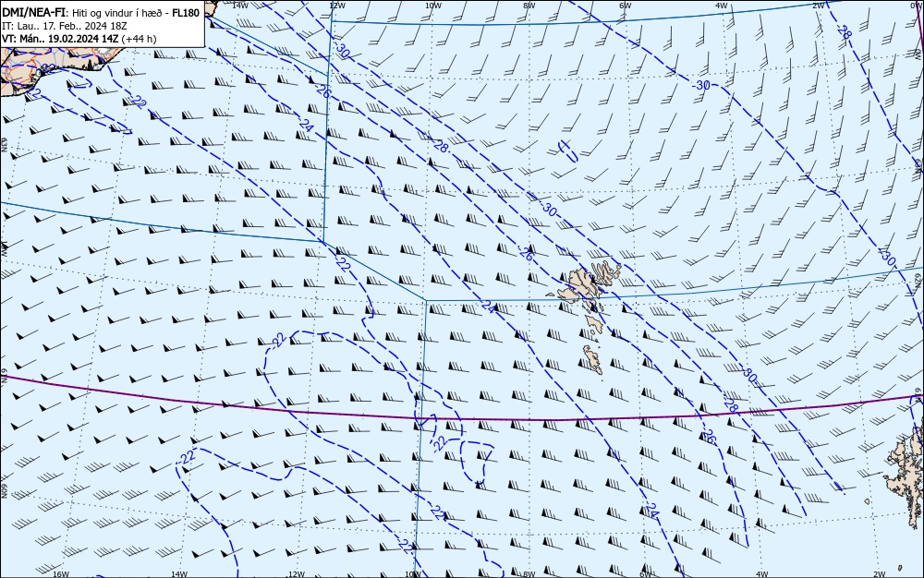The width and height of the screenshot is (924, 578).
Task: Click the 8W longitude label along top edge
Action: point(529,6)
